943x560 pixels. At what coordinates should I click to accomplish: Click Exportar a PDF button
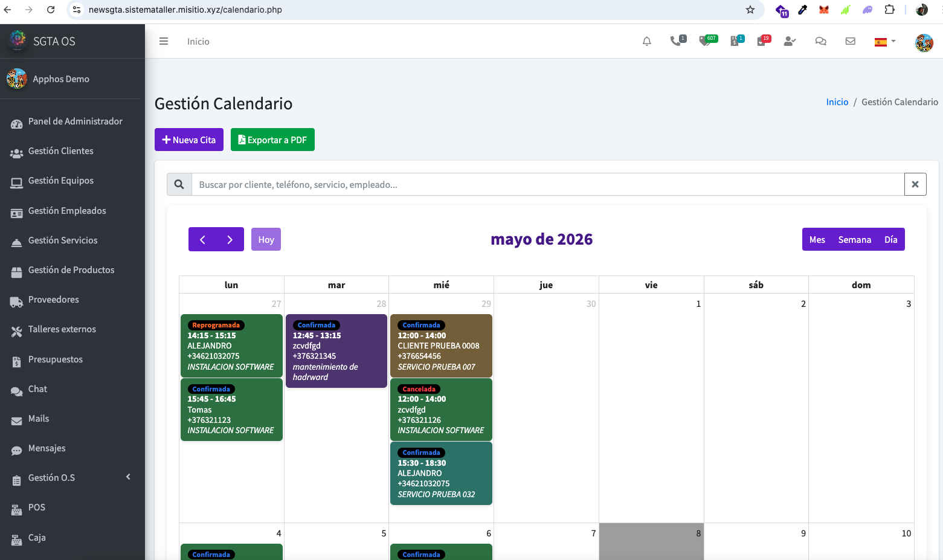[272, 140]
